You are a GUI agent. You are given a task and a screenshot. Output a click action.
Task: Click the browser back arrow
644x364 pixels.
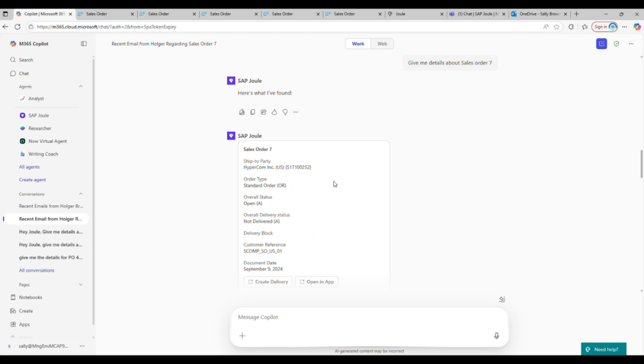[5, 26]
